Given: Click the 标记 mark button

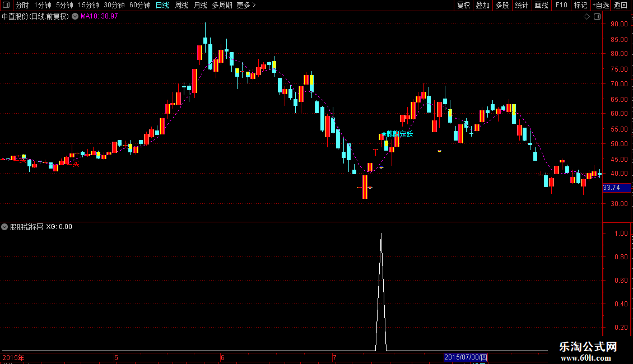Looking at the screenshot, I should pos(580,5).
